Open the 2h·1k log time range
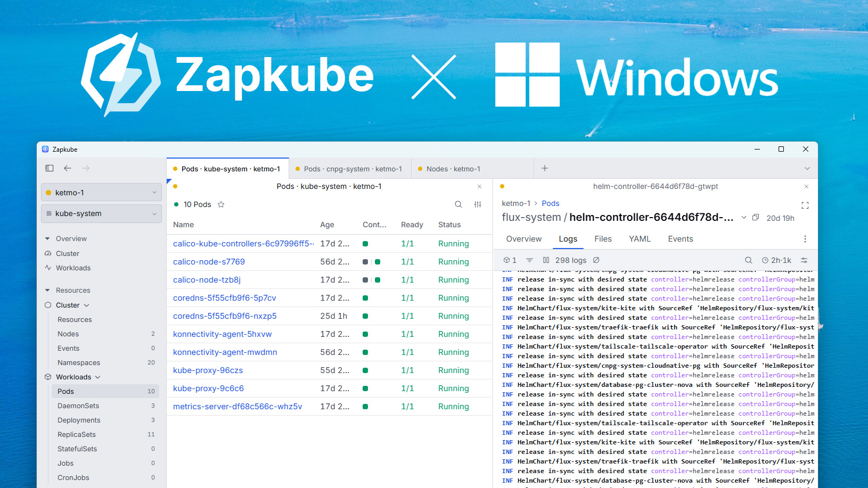Screen dimensions: 868x488 [776, 260]
